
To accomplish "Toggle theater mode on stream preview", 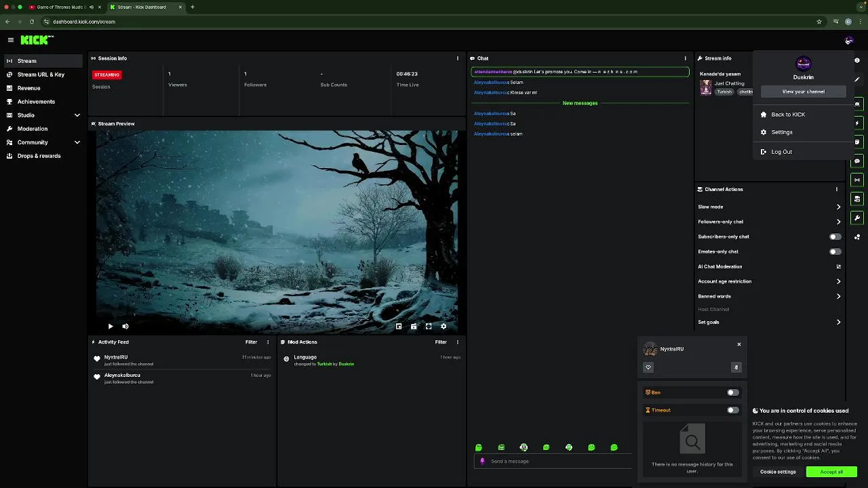I will pos(414,327).
